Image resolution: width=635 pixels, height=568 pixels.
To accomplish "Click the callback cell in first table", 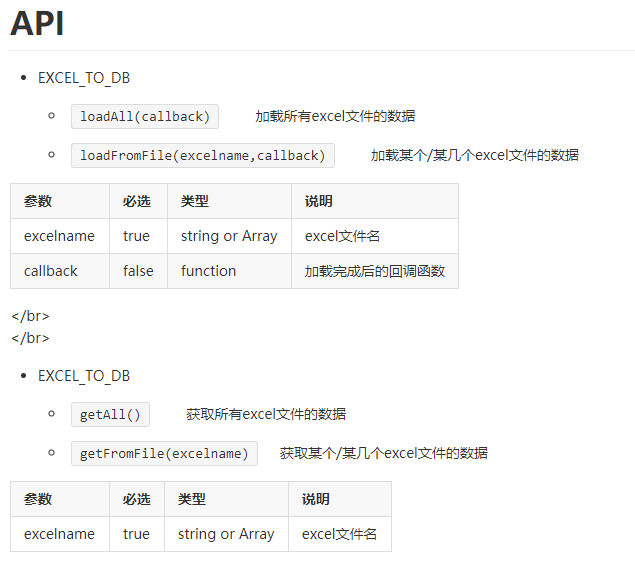I will (51, 271).
